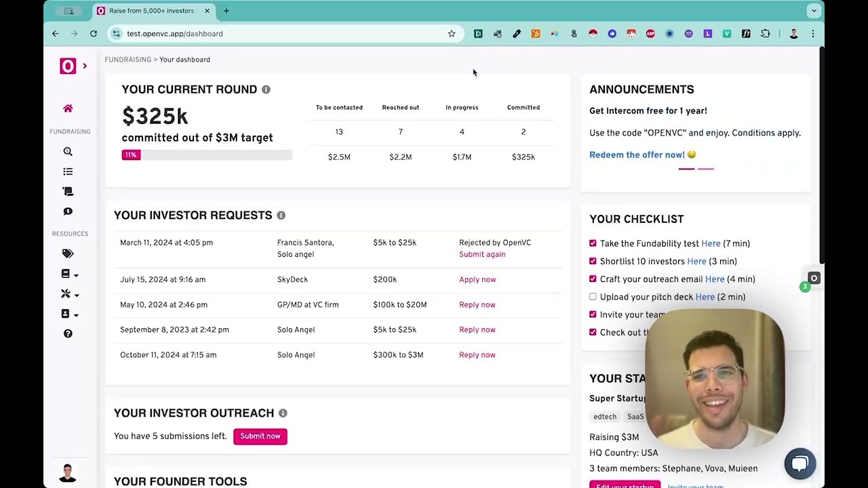Click Reply now for GP/MD at VC firm

[477, 305]
